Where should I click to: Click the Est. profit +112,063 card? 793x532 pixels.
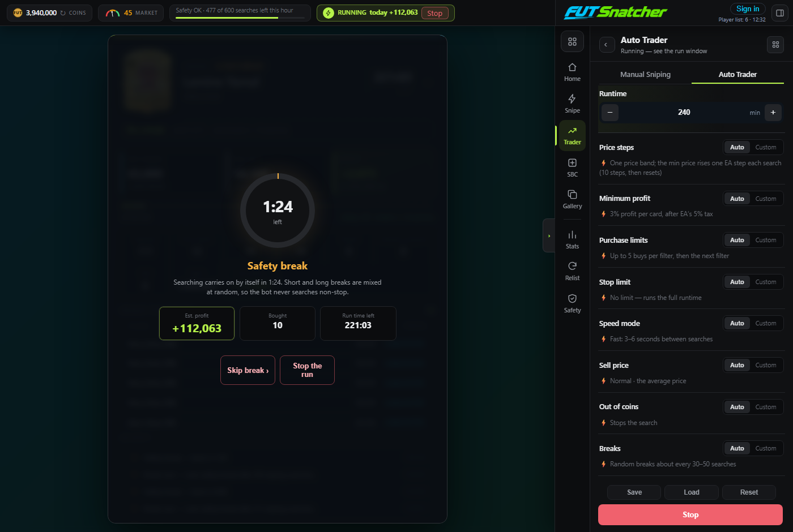197,324
